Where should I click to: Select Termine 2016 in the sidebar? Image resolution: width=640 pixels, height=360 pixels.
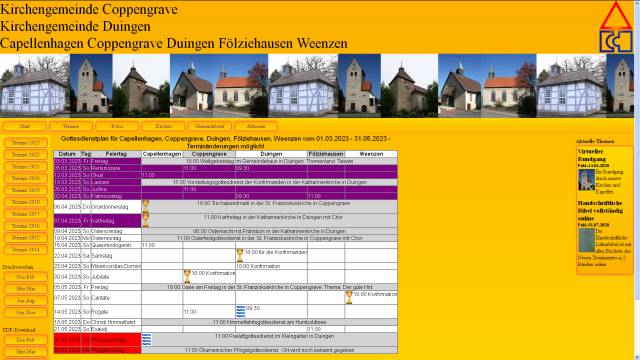tap(26, 226)
